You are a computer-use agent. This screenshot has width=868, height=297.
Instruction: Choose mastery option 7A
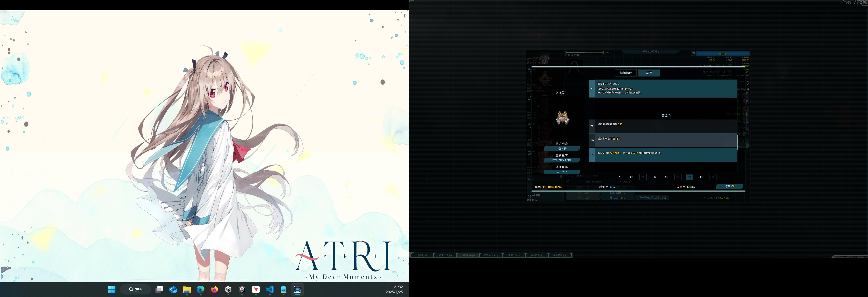point(663,126)
